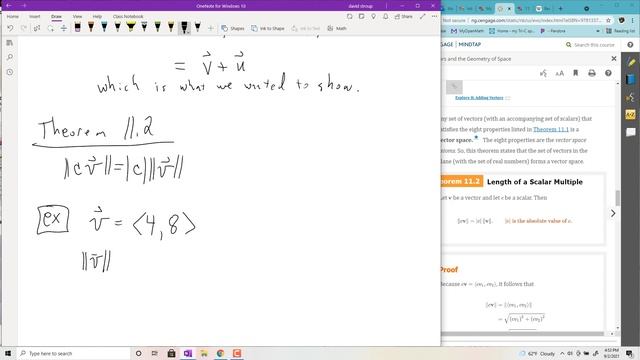Open the Reading list in Chrome

tap(620, 31)
